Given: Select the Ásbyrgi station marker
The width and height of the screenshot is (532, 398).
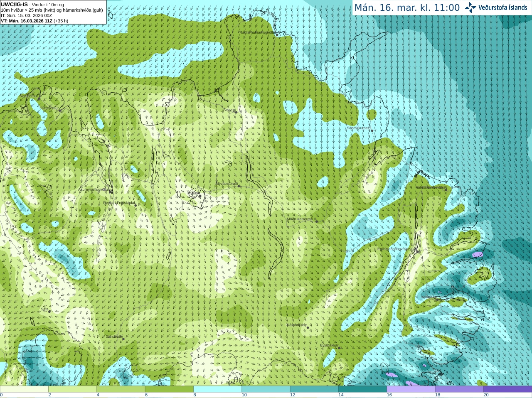Looking at the screenshot, I should click(x=236, y=112).
